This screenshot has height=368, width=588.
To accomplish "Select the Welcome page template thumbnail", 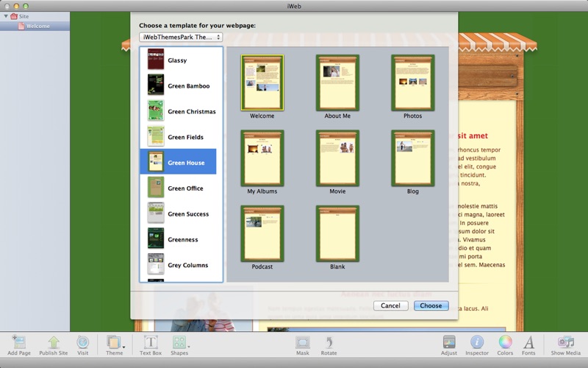I will pyautogui.click(x=262, y=82).
